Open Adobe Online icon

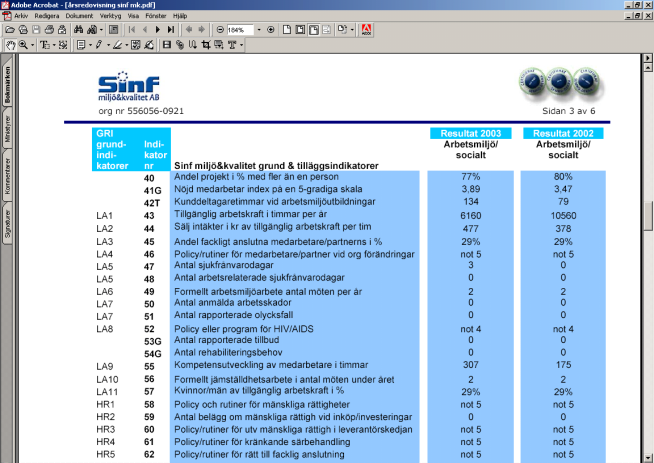[366, 30]
